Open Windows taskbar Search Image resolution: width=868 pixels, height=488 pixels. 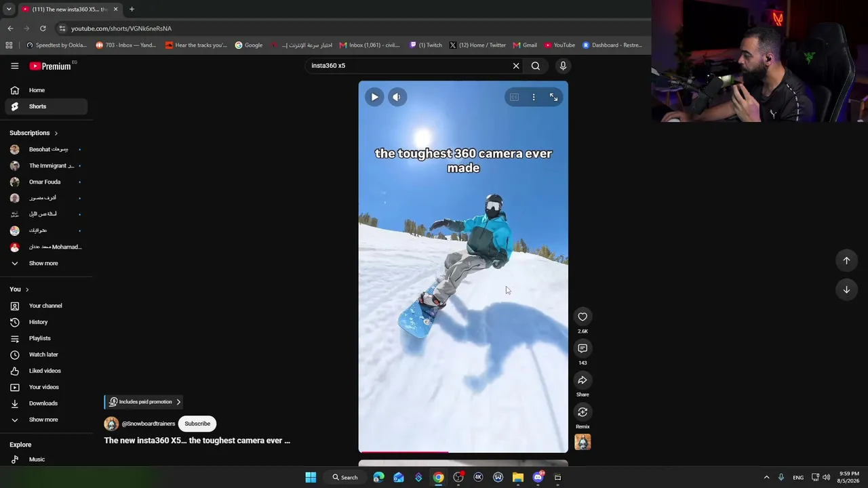tap(345, 477)
